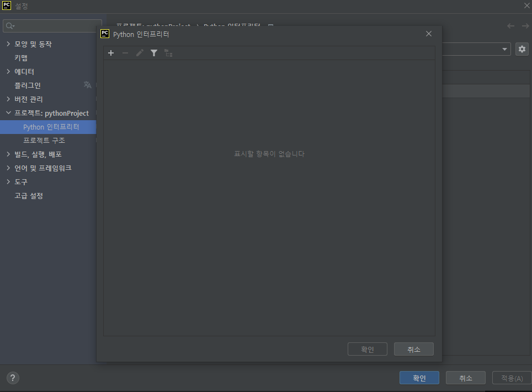This screenshot has width=532, height=392.
Task: Click blue 확인 button in 설정 window
Action: pyautogui.click(x=419, y=378)
